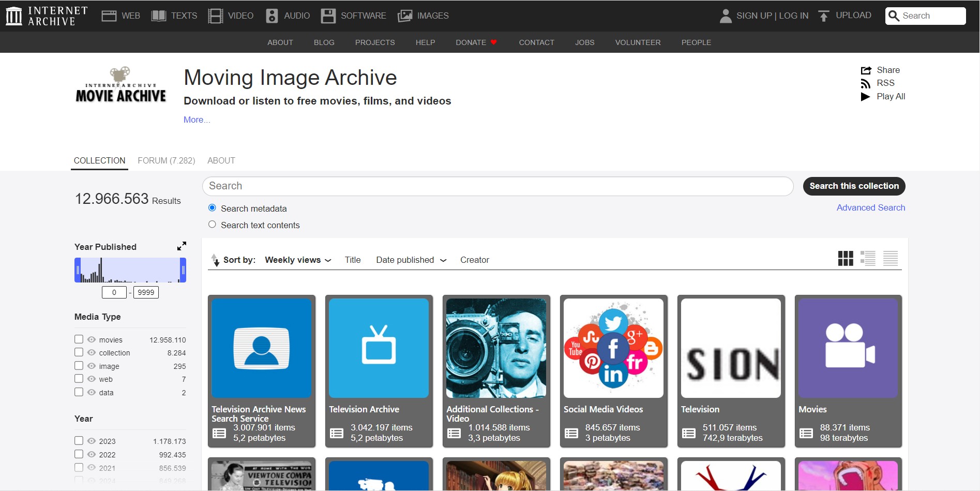The height and width of the screenshot is (491, 980).
Task: Grab the right year range slider handle
Action: pos(183,270)
